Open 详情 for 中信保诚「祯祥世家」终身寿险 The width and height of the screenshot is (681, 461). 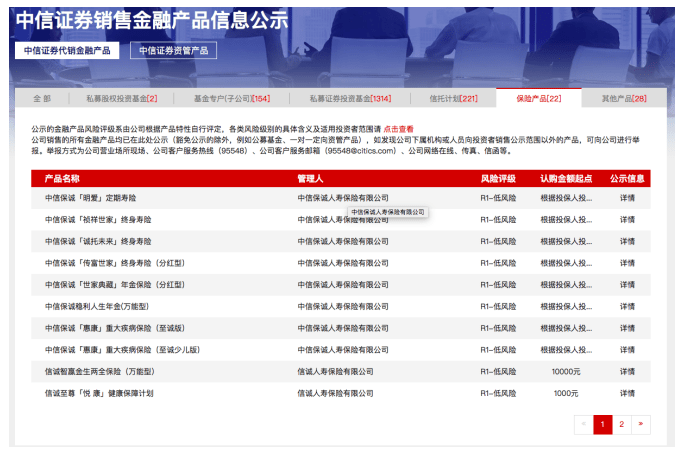[x=627, y=220]
